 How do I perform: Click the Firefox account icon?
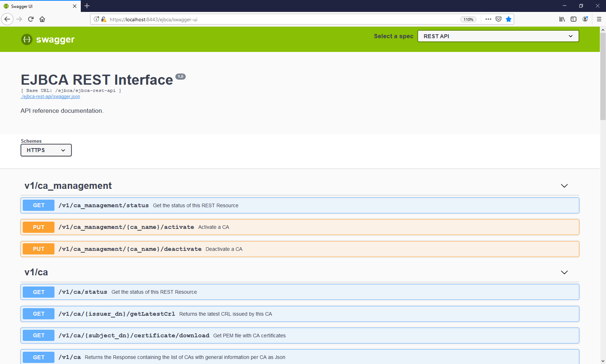(585, 19)
